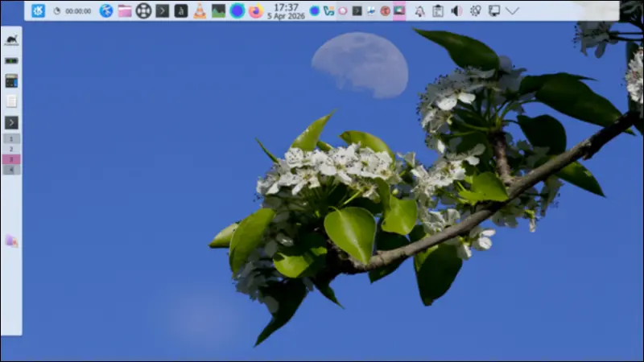Open the audio volume tray icon

click(456, 11)
